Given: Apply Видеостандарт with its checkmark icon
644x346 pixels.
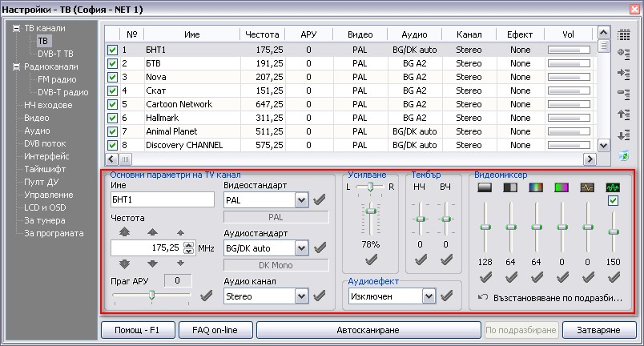Looking at the screenshot, I should point(319,200).
